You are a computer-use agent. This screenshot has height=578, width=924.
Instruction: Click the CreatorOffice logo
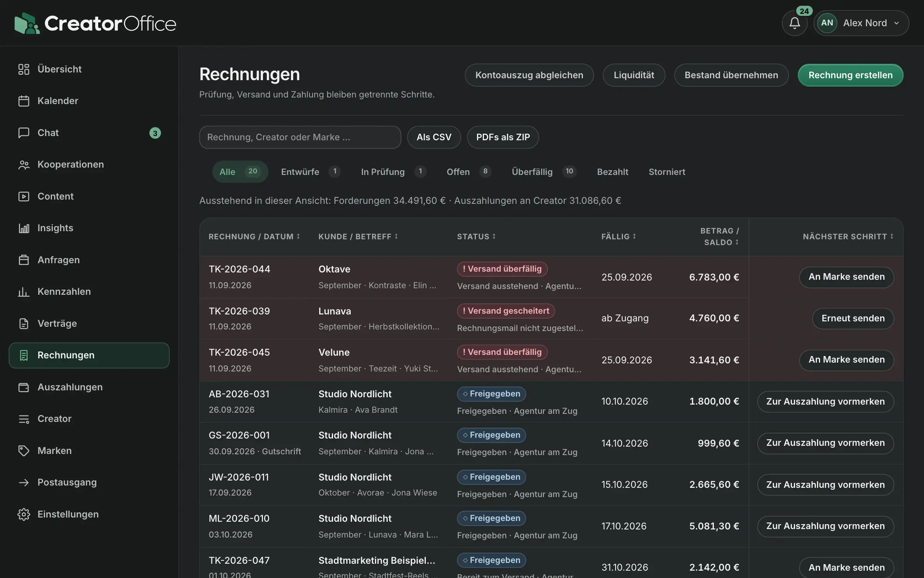coord(95,23)
